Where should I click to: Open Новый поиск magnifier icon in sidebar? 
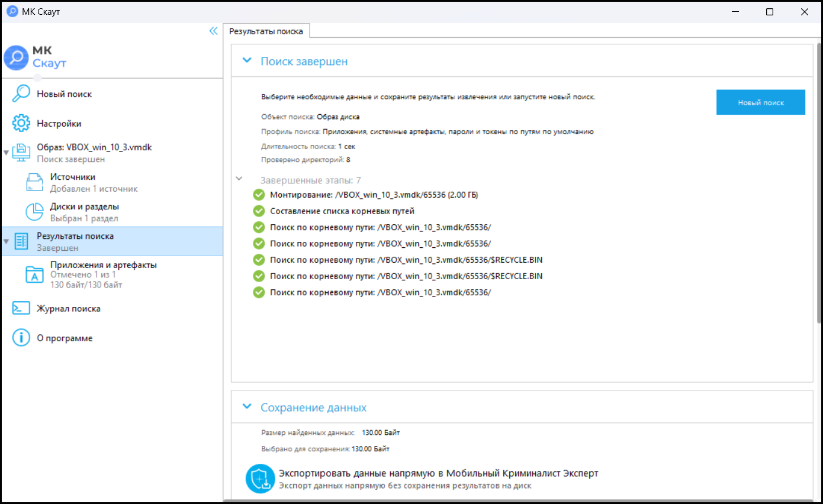click(21, 93)
